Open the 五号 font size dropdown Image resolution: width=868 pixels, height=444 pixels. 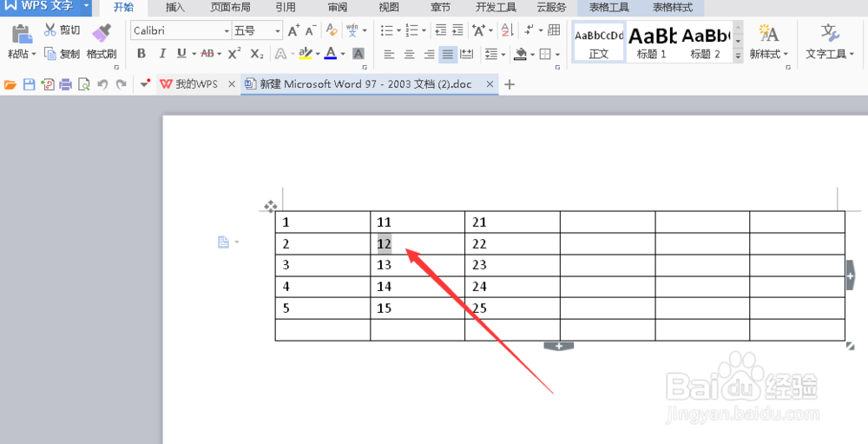pyautogui.click(x=278, y=31)
